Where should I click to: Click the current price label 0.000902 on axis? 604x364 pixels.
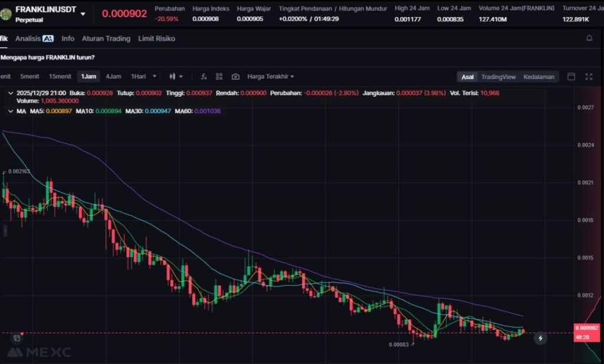586,328
